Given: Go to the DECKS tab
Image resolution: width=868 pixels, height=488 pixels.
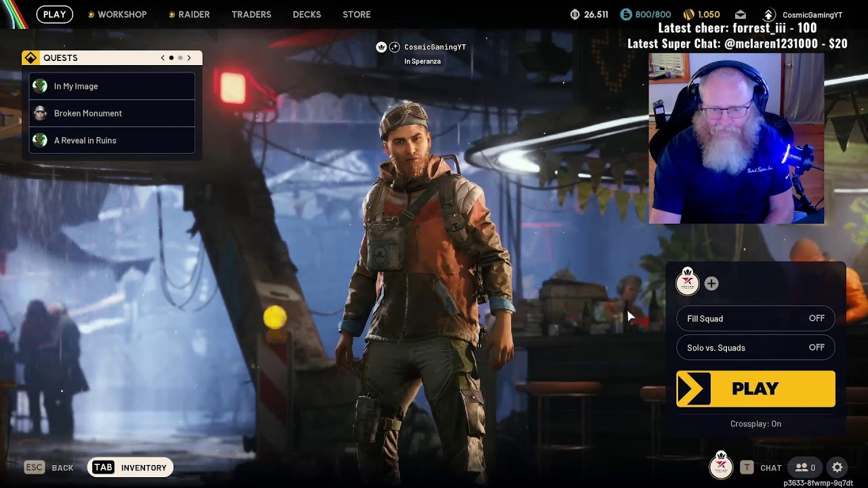Looking at the screenshot, I should coord(307,14).
